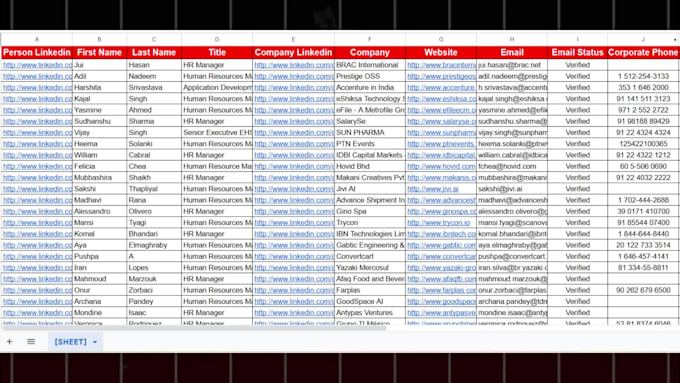The width and height of the screenshot is (680, 383).
Task: Select the email cell fchea@hovid.com
Action: coord(512,167)
